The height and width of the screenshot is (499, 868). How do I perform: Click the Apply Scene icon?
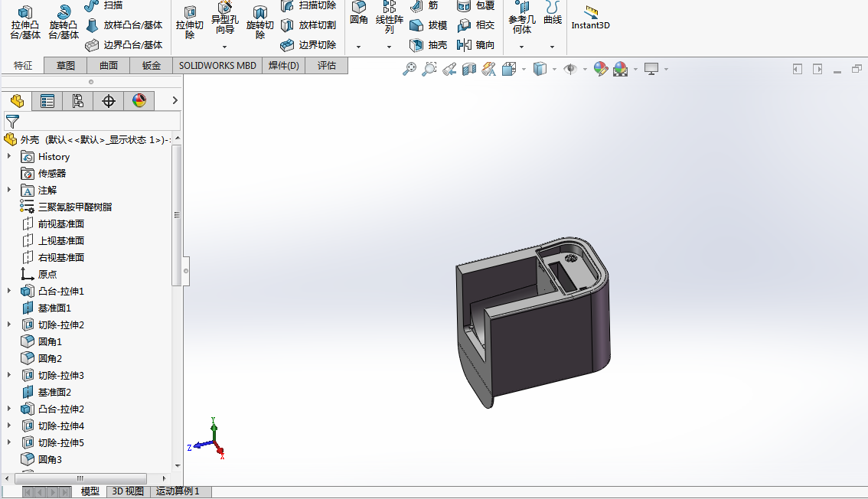[621, 69]
